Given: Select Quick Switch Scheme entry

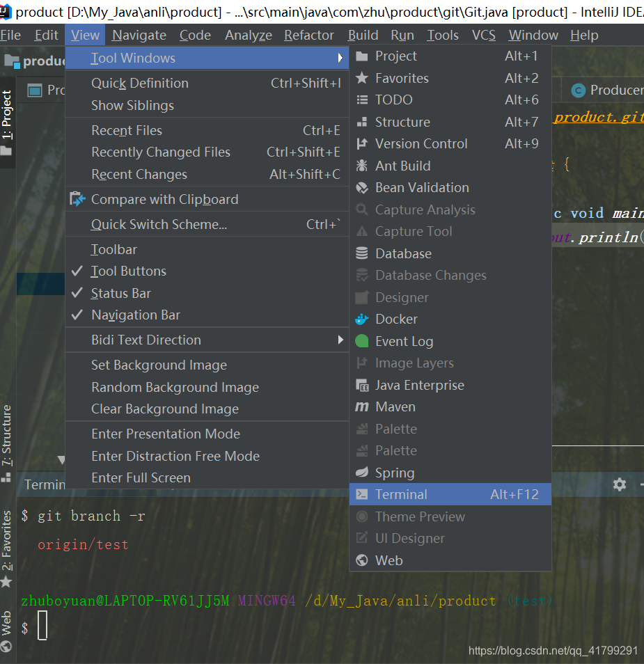Looking at the screenshot, I should 207,224.
